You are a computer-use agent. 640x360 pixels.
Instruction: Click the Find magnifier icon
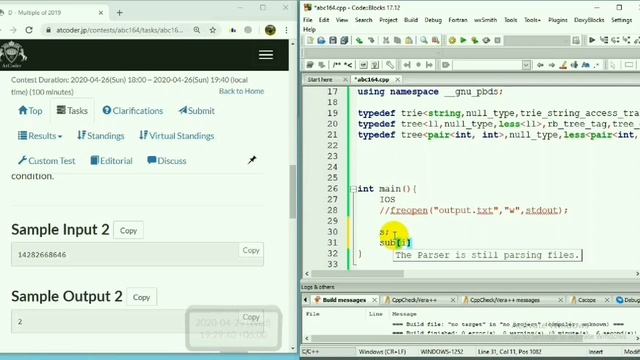click(x=424, y=40)
